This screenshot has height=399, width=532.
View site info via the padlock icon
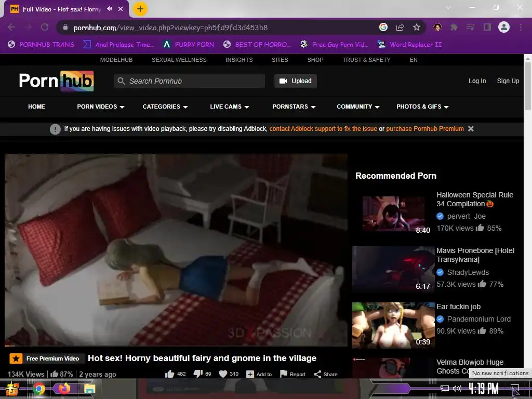click(66, 27)
